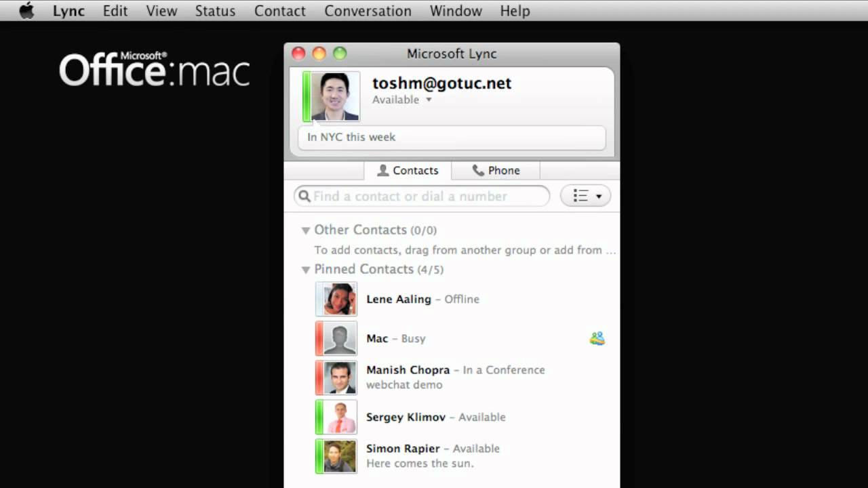Click the name Lene Aaling
Viewport: 868px width, 488px height.
(399, 299)
